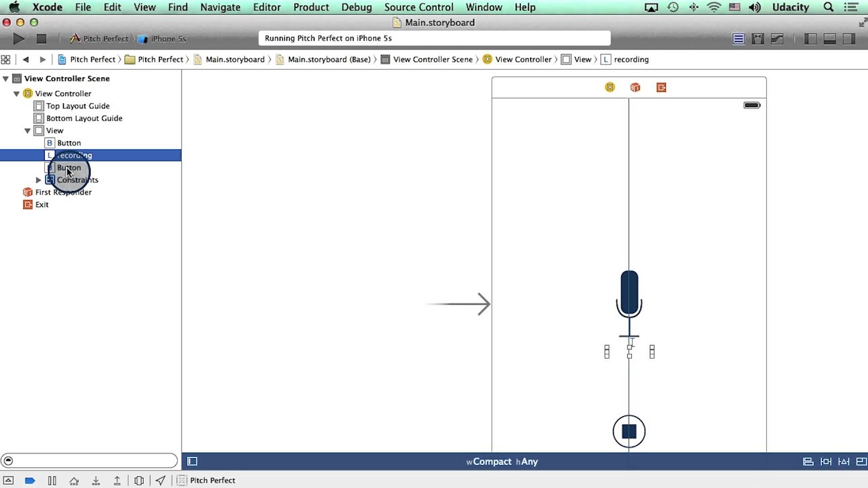Viewport: 868px width, 488px height.
Task: Collapse the View node in outline
Action: click(x=27, y=131)
